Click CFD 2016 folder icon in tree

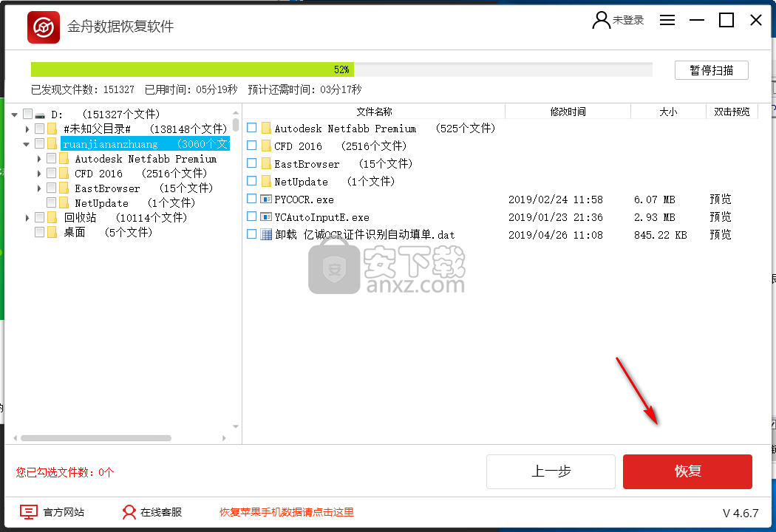[x=64, y=173]
